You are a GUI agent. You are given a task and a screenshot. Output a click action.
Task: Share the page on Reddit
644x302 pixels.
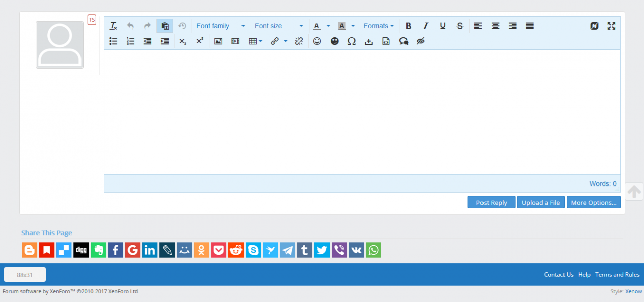pyautogui.click(x=236, y=250)
